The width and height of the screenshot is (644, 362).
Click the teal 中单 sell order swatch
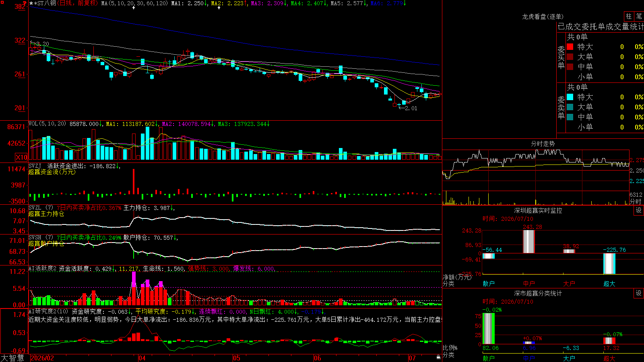pos(570,117)
